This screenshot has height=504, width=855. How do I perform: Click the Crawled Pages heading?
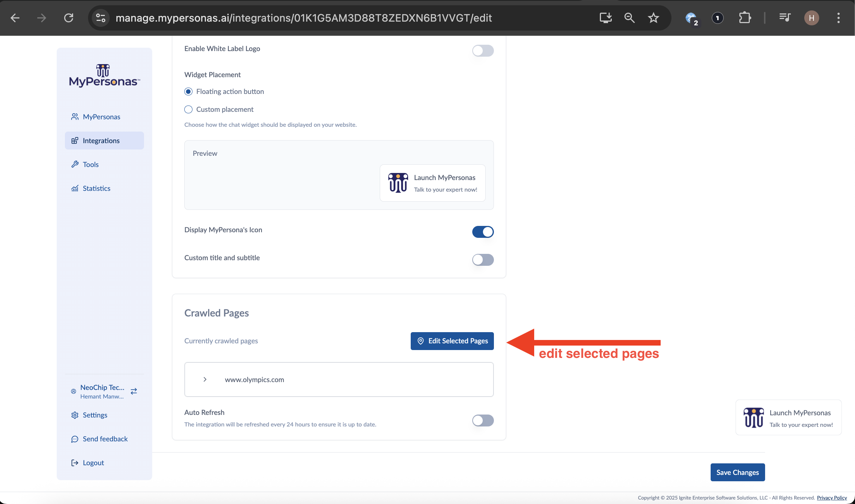(216, 313)
